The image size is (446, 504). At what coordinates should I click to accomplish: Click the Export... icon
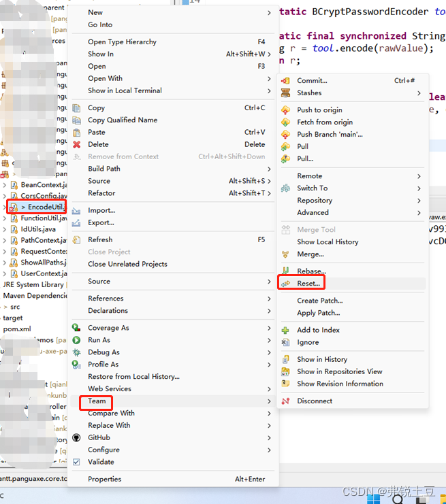tap(76, 222)
